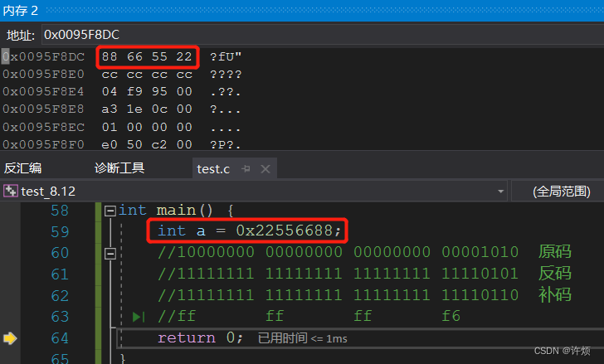The width and height of the screenshot is (604, 364).
Task: Click the test_8.12 project icon
Action: (x=11, y=191)
